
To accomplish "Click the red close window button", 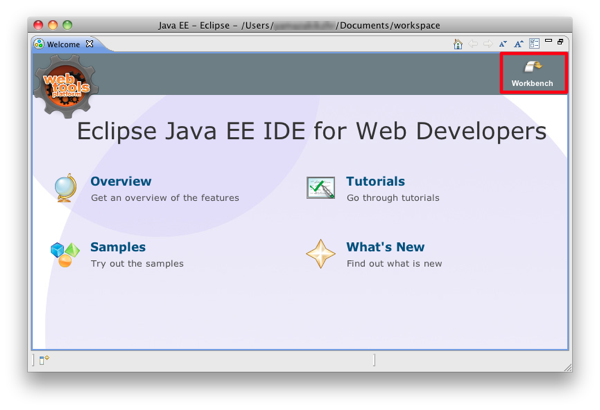I will 38,25.
